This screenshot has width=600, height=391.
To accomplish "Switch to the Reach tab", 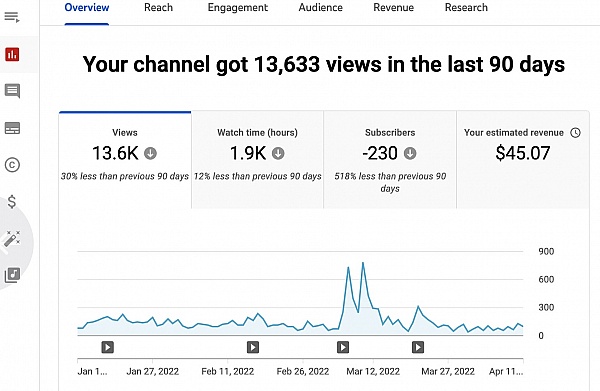I will pyautogui.click(x=158, y=8).
